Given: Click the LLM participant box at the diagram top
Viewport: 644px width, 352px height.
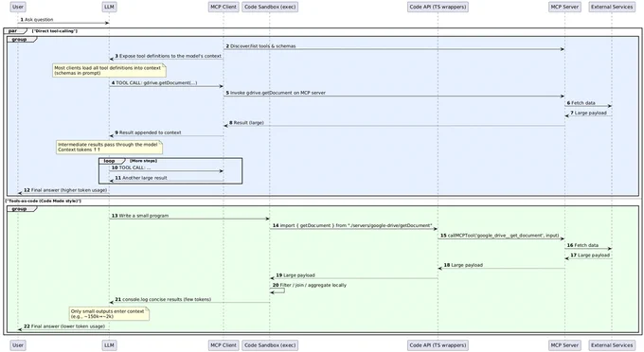Looking at the screenshot, I should 109,7.
